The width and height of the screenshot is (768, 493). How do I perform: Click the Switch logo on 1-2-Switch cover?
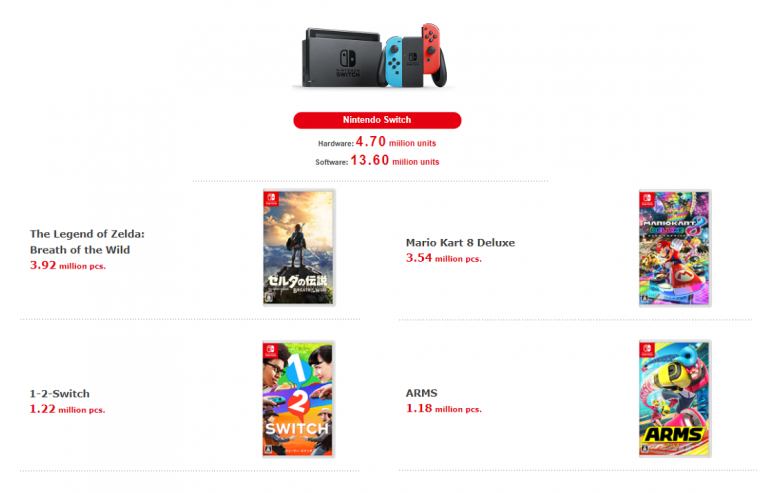tap(271, 350)
